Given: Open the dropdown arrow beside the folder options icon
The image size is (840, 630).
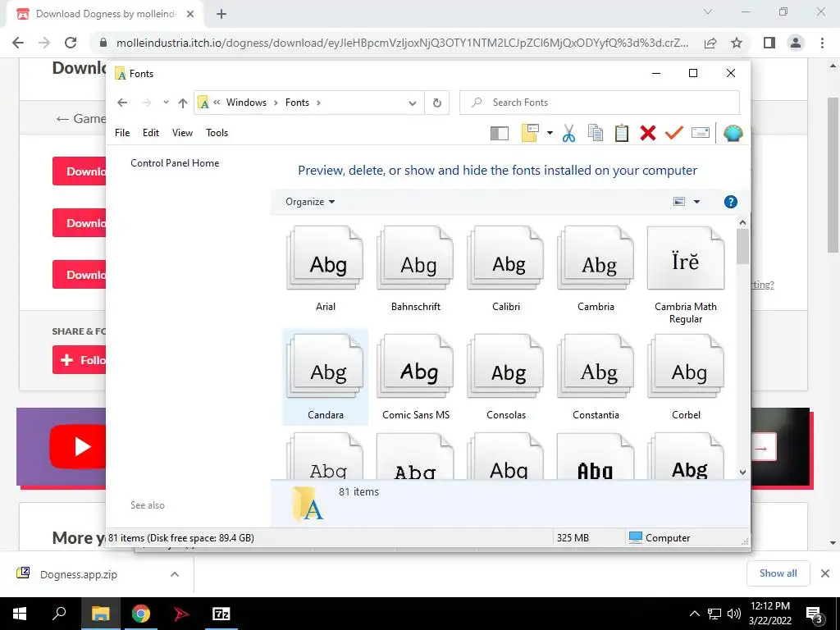Looking at the screenshot, I should pos(550,133).
